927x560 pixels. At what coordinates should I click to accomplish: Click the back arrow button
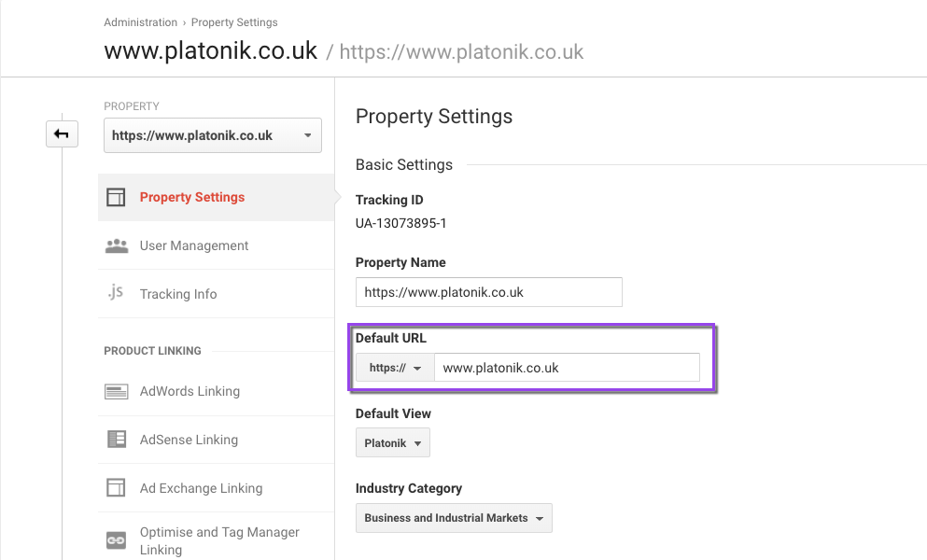[x=61, y=134]
